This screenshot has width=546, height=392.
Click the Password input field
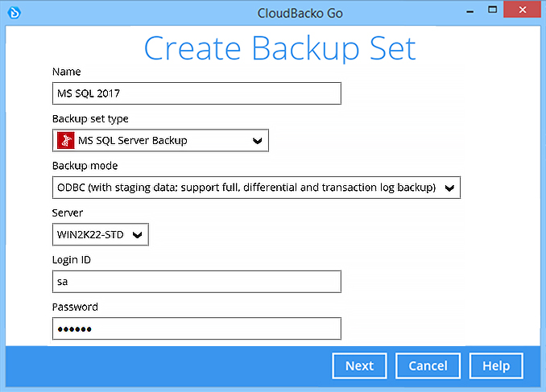click(196, 328)
